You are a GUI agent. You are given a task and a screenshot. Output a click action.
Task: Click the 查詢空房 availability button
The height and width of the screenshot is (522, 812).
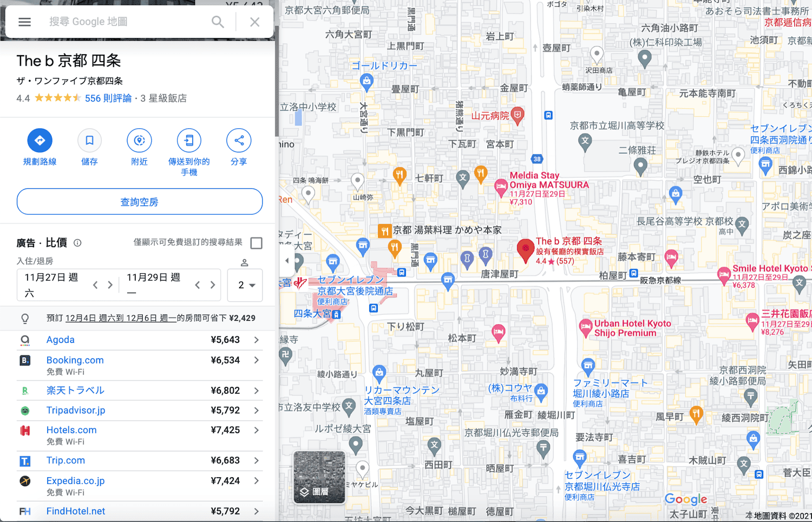coord(140,202)
